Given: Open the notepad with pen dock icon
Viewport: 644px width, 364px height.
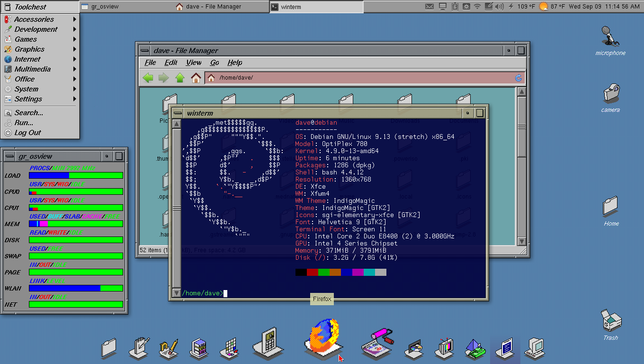Looking at the screenshot, I should [139, 347].
